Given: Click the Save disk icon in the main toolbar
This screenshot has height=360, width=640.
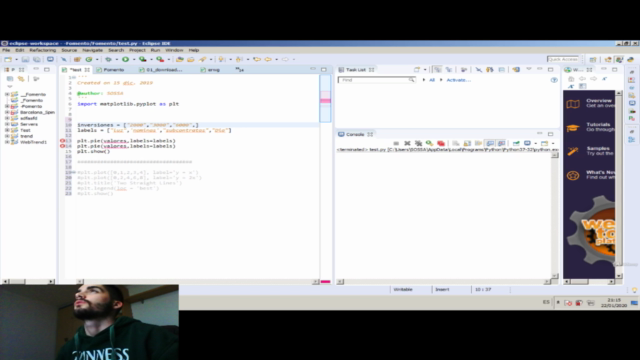Looking at the screenshot, I should [x=25, y=60].
